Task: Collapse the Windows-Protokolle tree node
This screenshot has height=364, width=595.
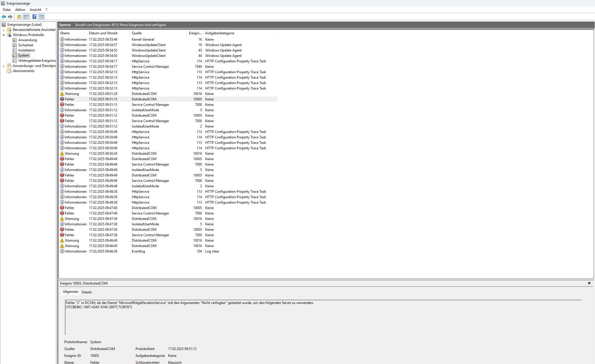Action: tap(3, 35)
